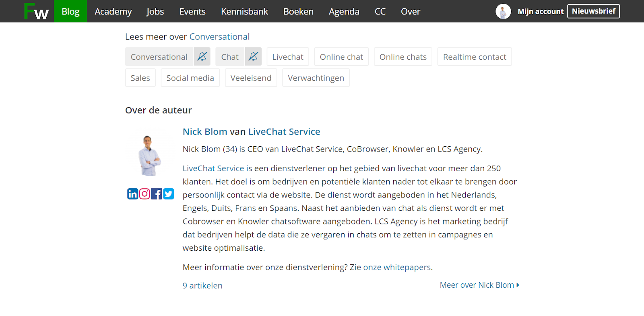
Task: Open Nick Blom's Facebook icon
Action: coord(157,194)
